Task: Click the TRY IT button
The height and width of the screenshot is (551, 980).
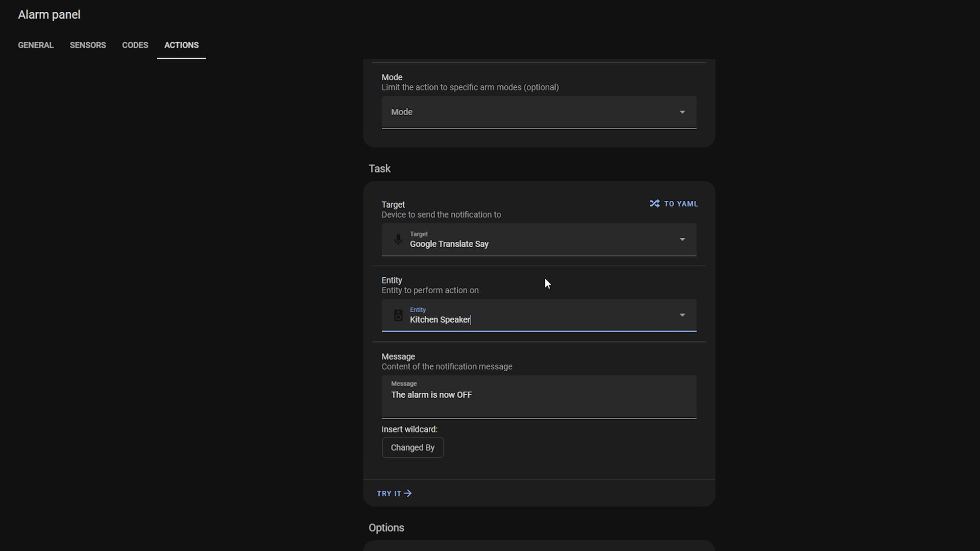Action: coord(393,493)
